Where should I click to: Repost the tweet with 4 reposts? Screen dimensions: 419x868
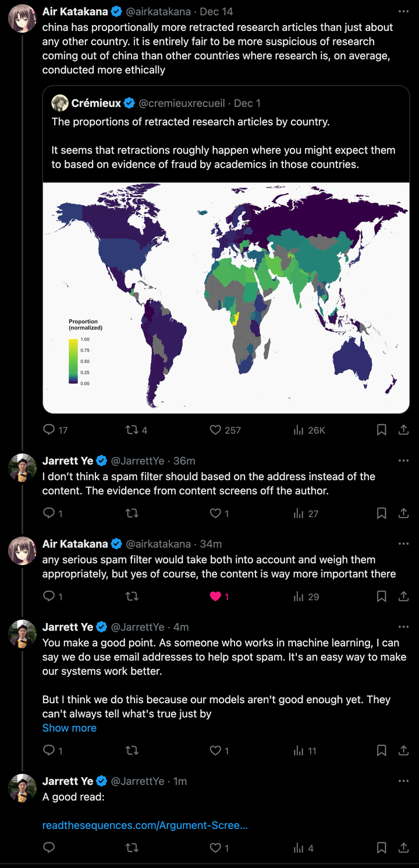[132, 430]
